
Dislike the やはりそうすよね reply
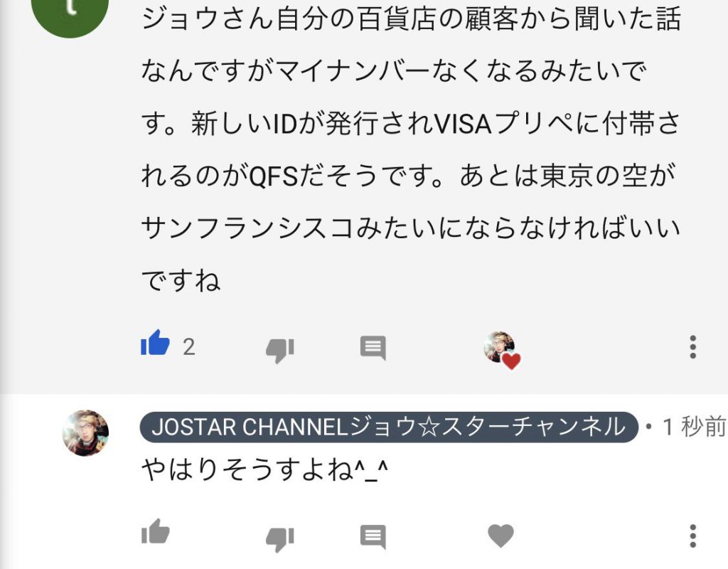(x=280, y=539)
